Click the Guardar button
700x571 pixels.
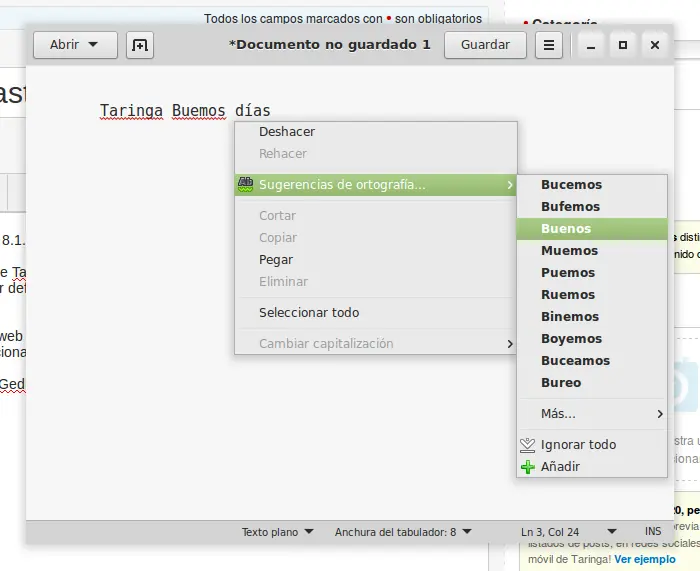coord(485,45)
